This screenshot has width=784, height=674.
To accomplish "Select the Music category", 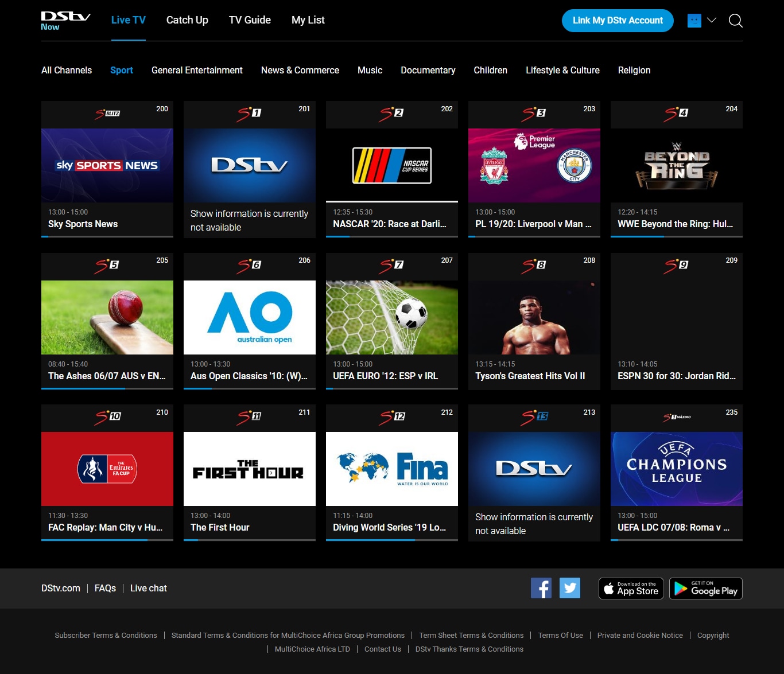I will (370, 70).
